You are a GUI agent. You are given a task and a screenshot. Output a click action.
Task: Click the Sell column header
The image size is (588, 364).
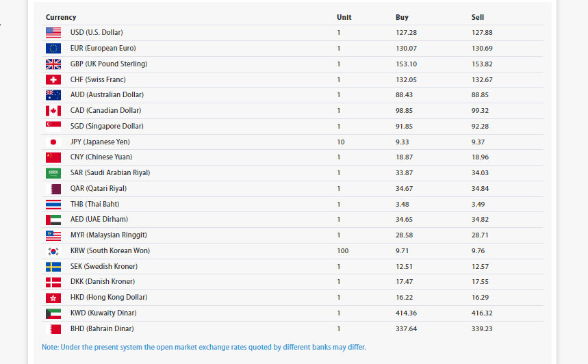[478, 17]
